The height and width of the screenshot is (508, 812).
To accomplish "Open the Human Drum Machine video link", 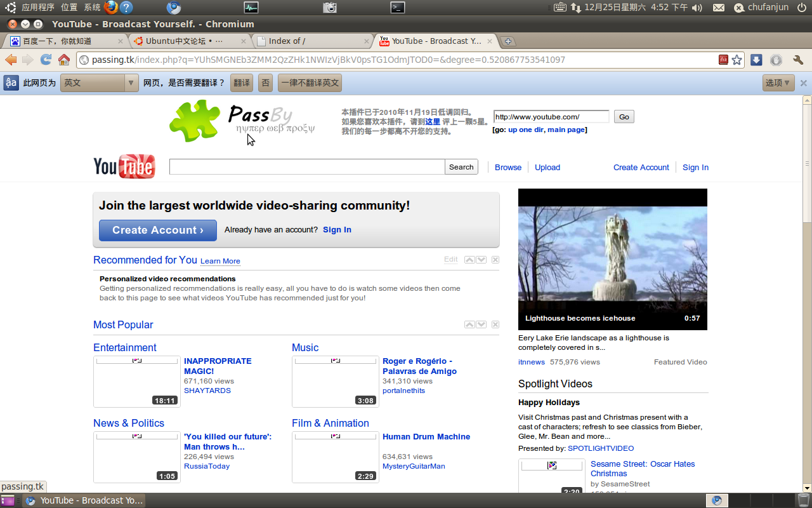I will click(x=426, y=437).
